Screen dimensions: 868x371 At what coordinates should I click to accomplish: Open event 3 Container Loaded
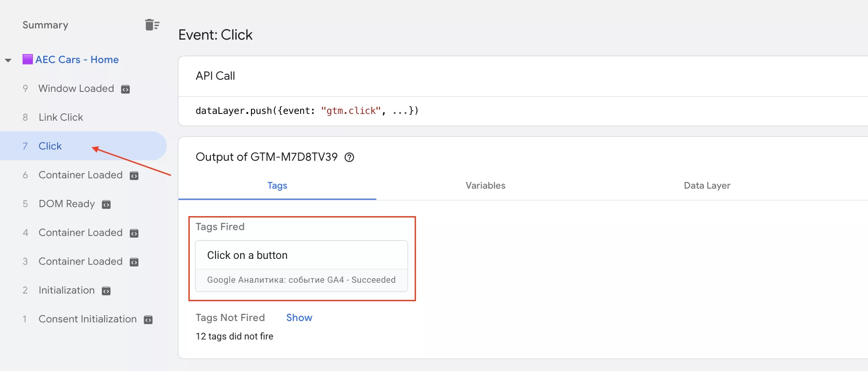(80, 262)
